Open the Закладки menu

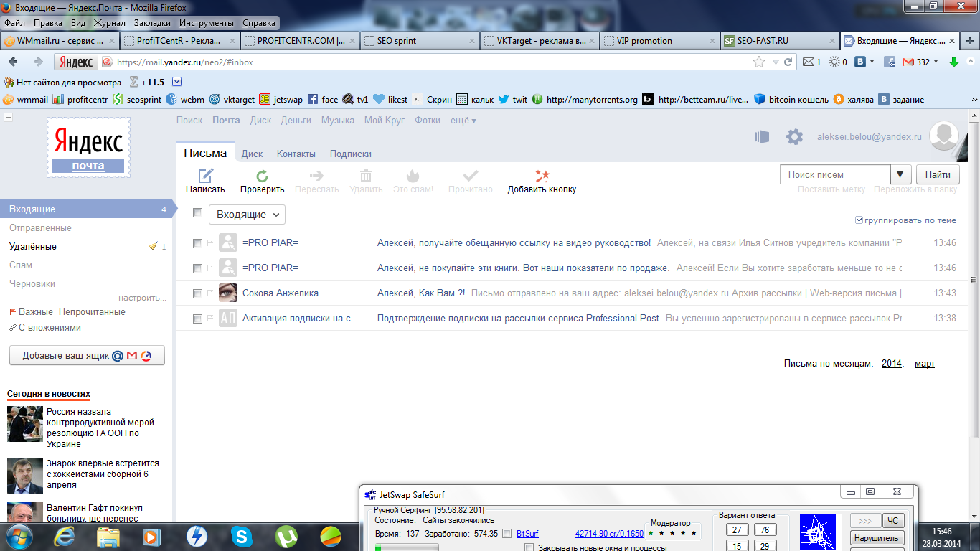click(152, 23)
